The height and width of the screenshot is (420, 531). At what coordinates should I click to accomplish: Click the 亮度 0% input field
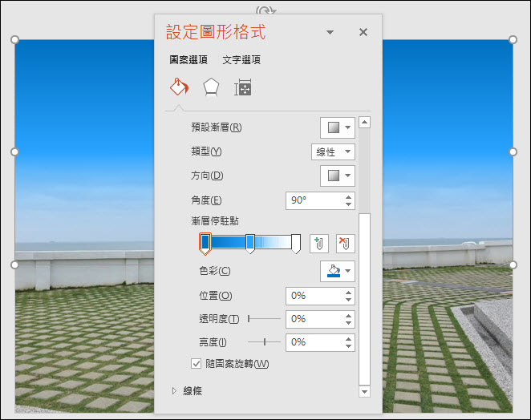[x=314, y=342]
